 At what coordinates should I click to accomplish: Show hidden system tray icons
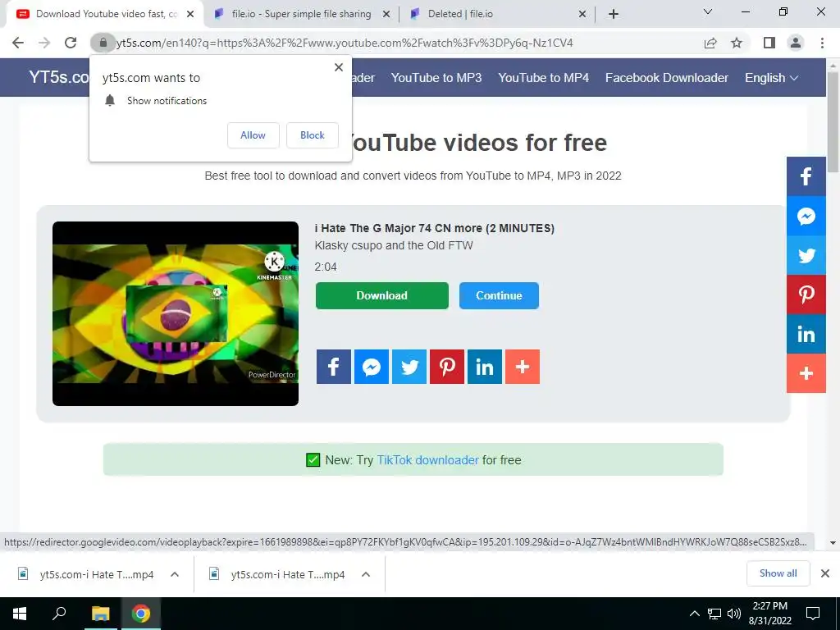point(694,614)
